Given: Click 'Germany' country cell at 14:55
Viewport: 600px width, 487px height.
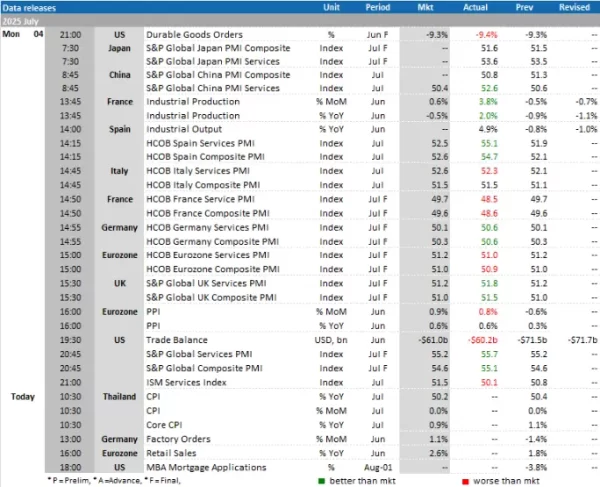Looking at the screenshot, I should [119, 228].
